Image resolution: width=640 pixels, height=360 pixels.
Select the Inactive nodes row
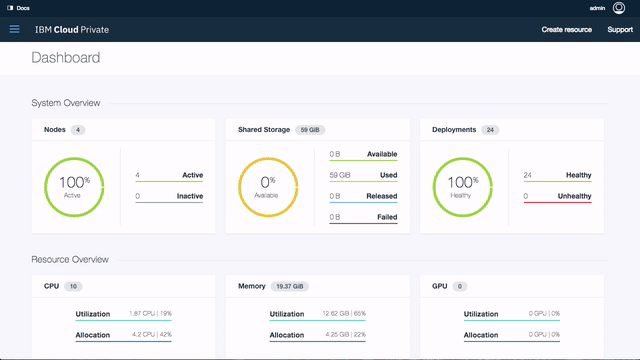pyautogui.click(x=169, y=197)
